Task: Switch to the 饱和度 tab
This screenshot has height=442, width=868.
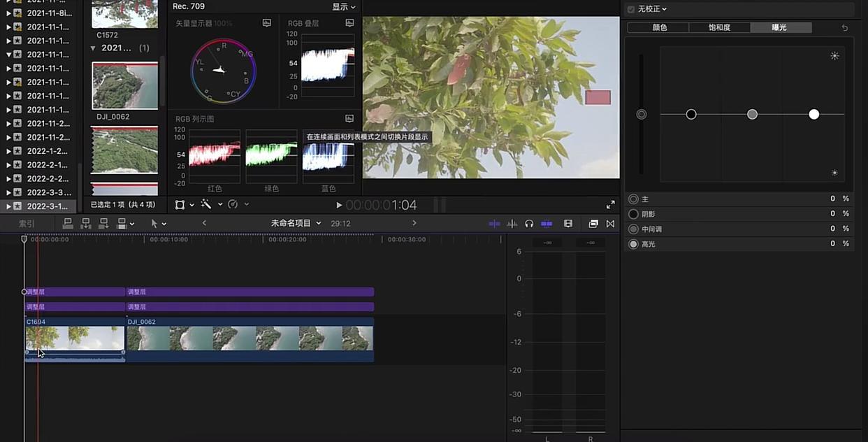Action: coord(719,28)
